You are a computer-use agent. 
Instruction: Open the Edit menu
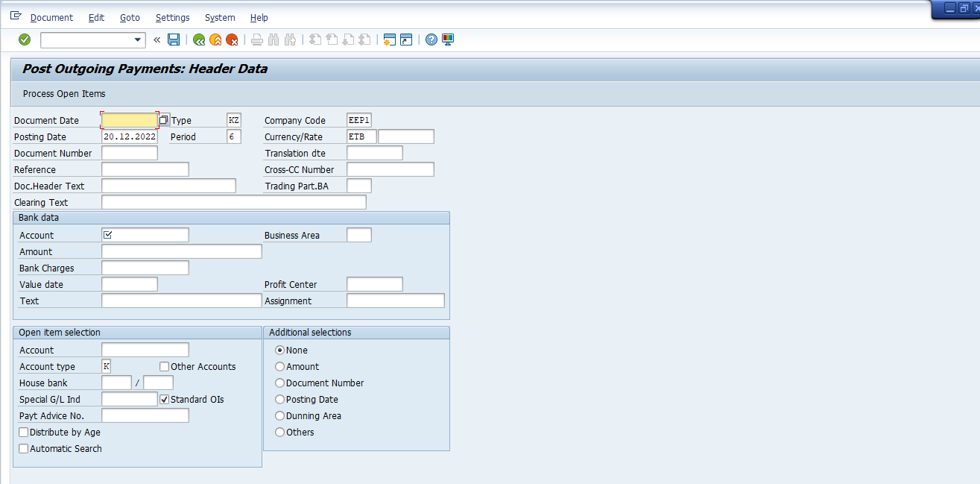pos(96,17)
